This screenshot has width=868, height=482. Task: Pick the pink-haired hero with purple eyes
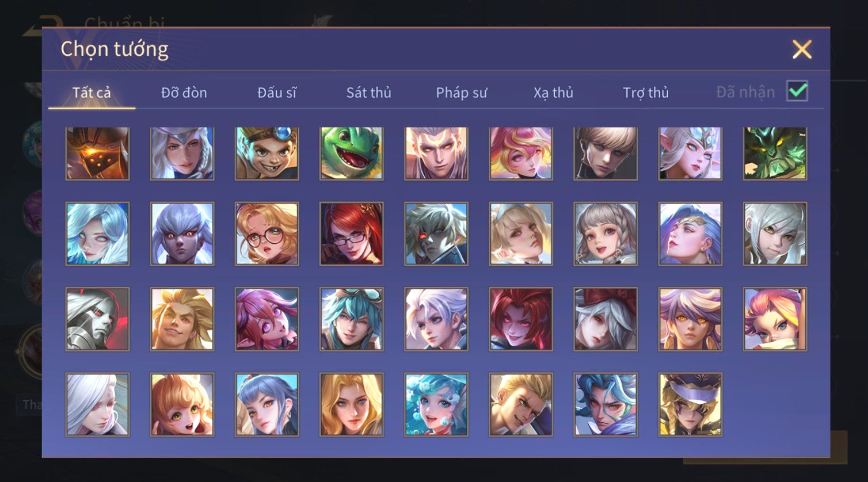267,319
